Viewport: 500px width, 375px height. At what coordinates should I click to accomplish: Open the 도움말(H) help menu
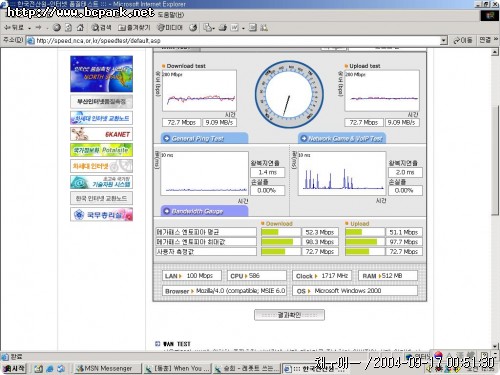(171, 15)
